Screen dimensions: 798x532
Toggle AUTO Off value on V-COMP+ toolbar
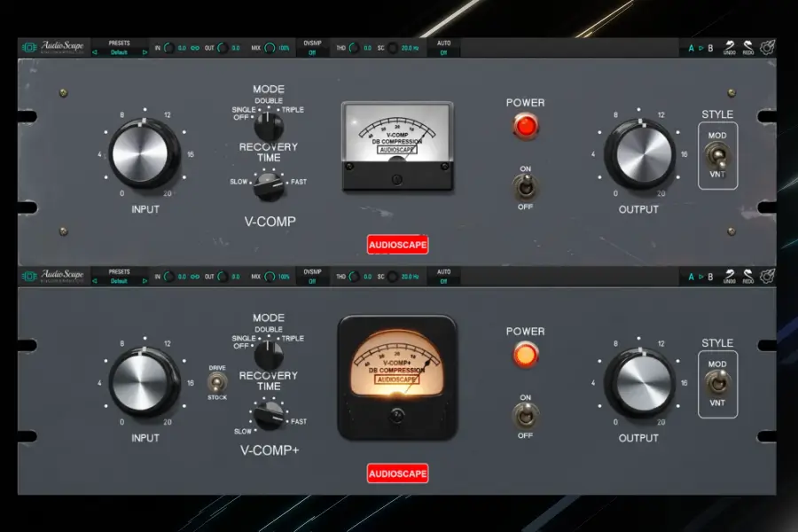click(443, 282)
